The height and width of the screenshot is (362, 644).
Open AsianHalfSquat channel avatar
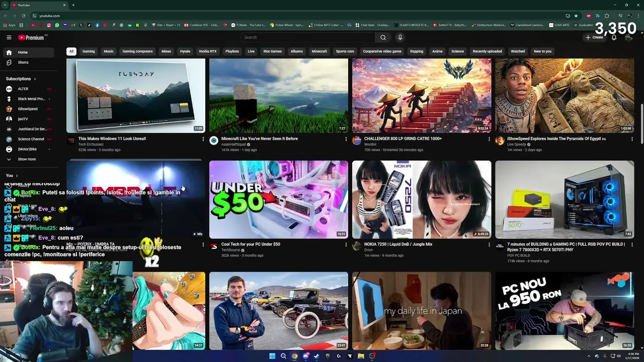[x=214, y=141]
